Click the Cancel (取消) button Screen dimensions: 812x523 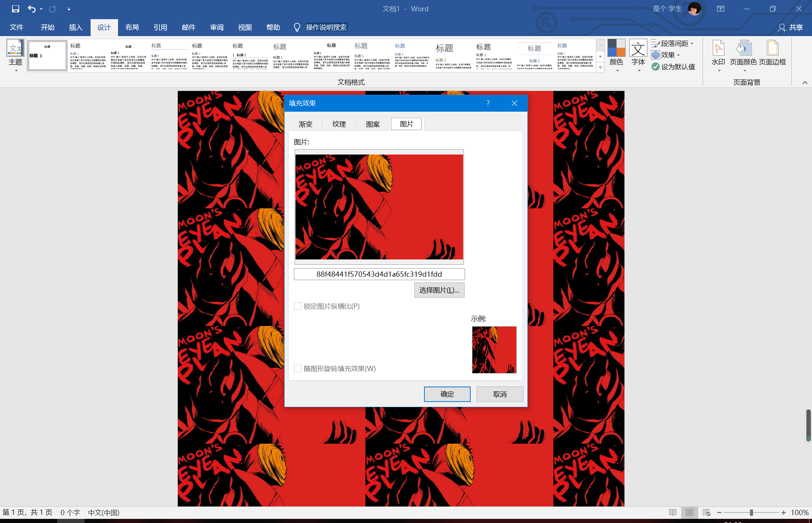coord(500,394)
